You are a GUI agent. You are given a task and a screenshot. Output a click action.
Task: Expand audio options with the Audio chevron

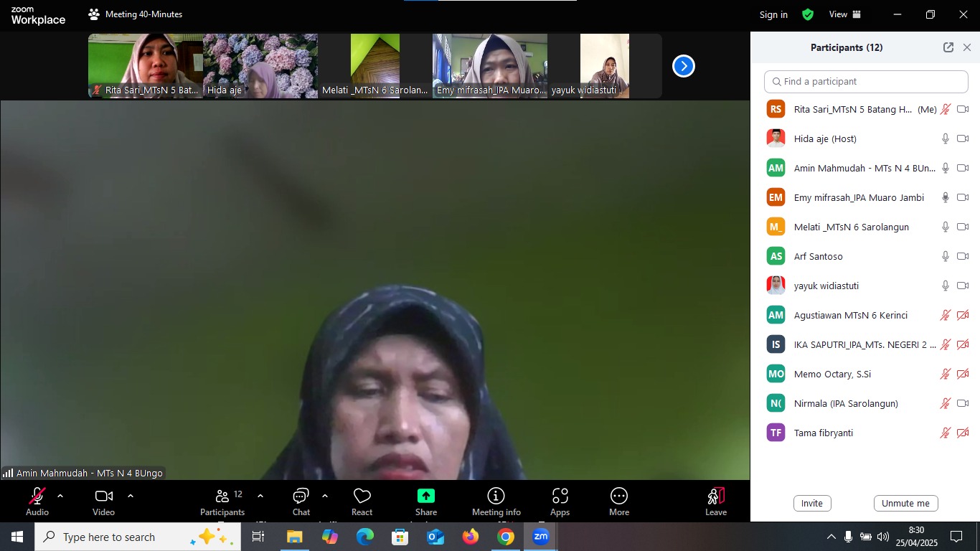60,495
